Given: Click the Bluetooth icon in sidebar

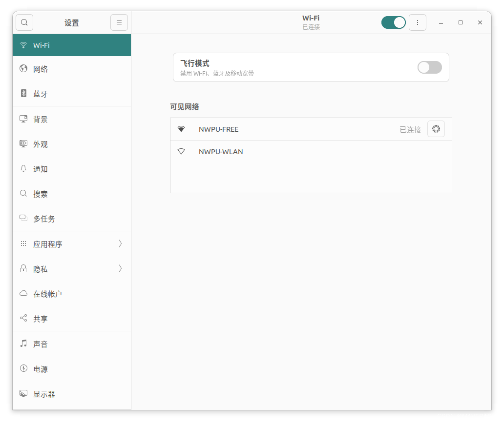Looking at the screenshot, I should [x=23, y=93].
